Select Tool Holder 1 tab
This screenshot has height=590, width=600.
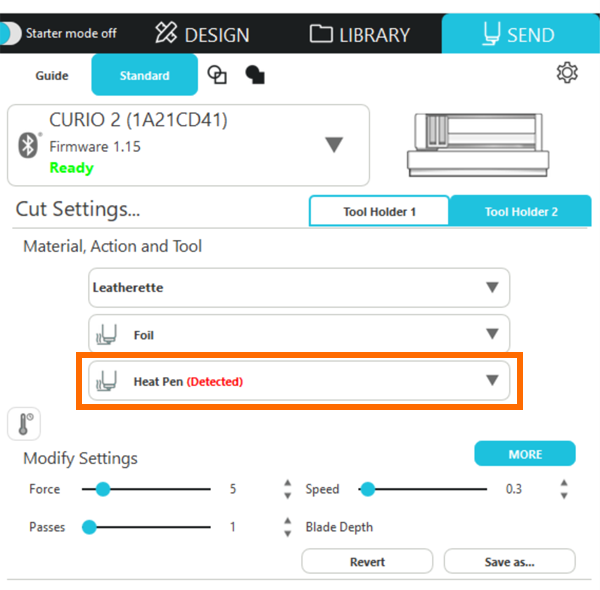coord(380,211)
